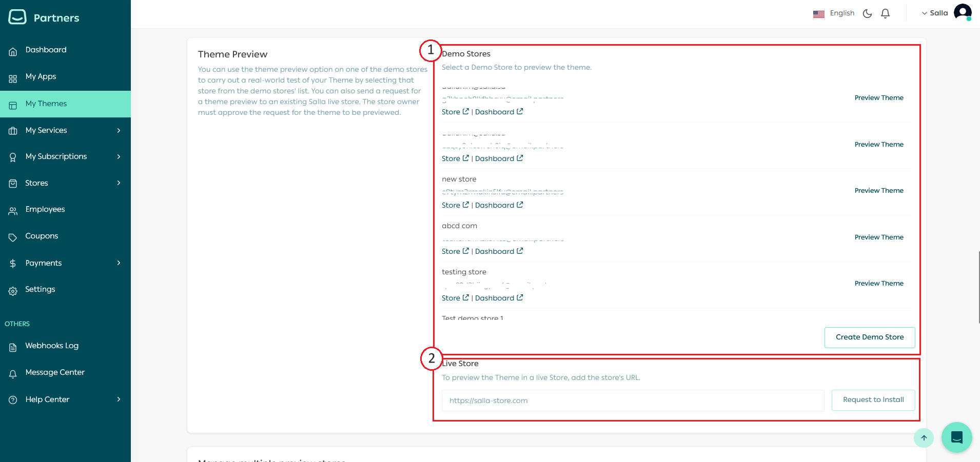Screen dimensions: 980x462
Task: Click the live store URL input field
Action: click(x=633, y=400)
